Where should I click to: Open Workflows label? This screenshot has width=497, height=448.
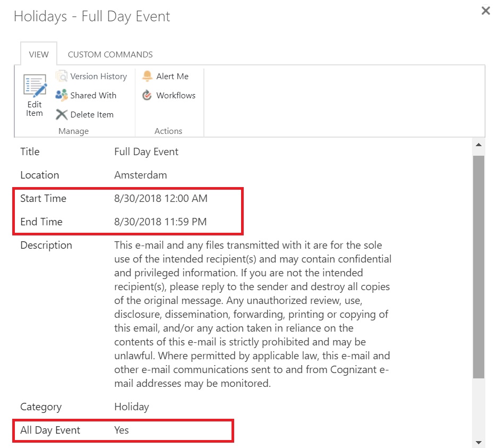tap(176, 96)
